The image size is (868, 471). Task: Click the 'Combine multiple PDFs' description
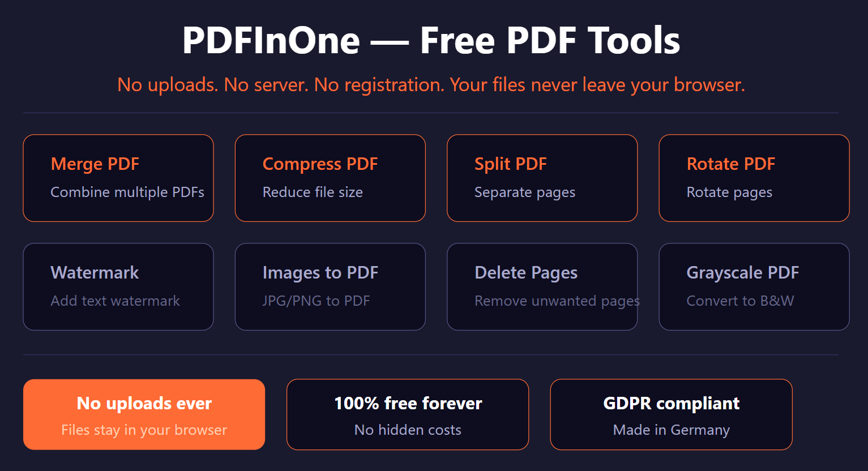pos(127,192)
